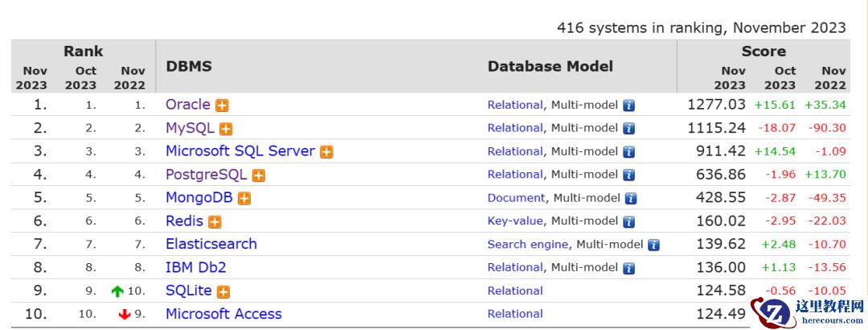Viewport: 868px width, 330px height.
Task: Click the Relational link in SQLite's row
Action: click(x=515, y=291)
